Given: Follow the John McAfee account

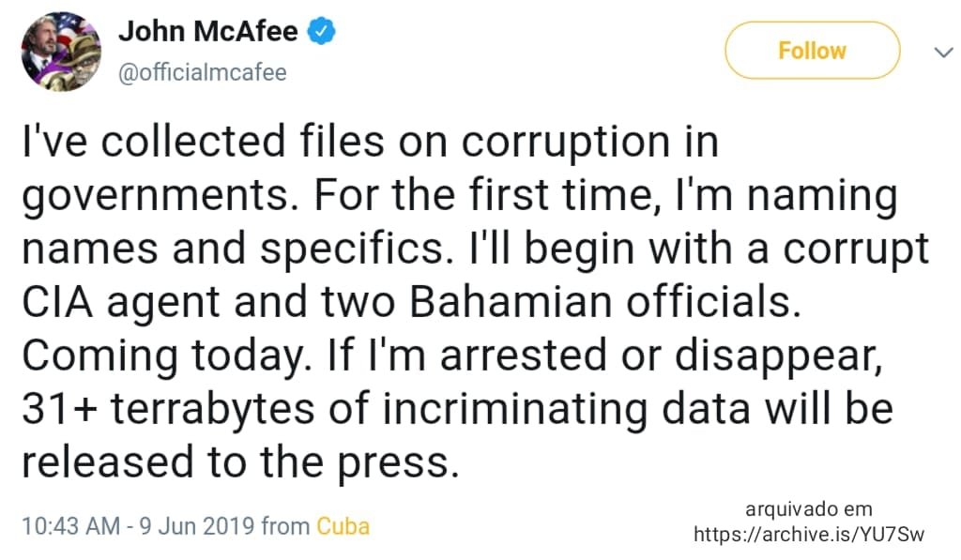Looking at the screenshot, I should 812,51.
